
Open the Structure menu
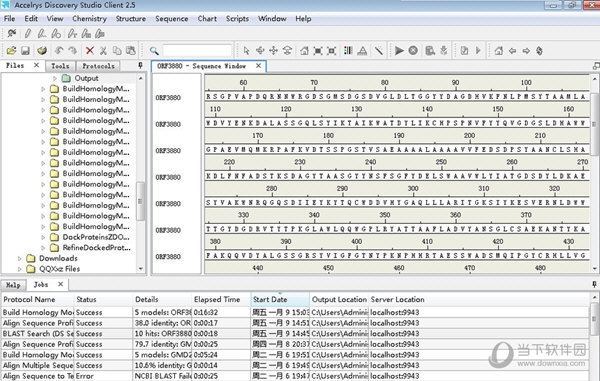click(x=131, y=18)
